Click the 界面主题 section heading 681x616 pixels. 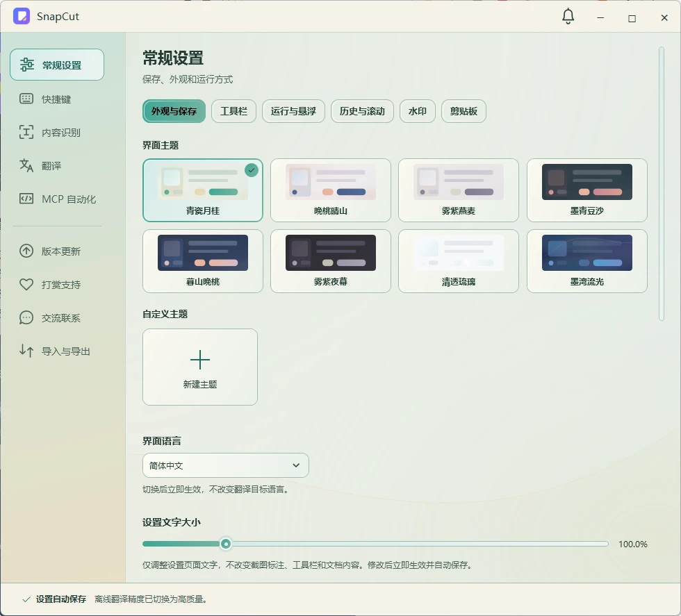[161, 145]
